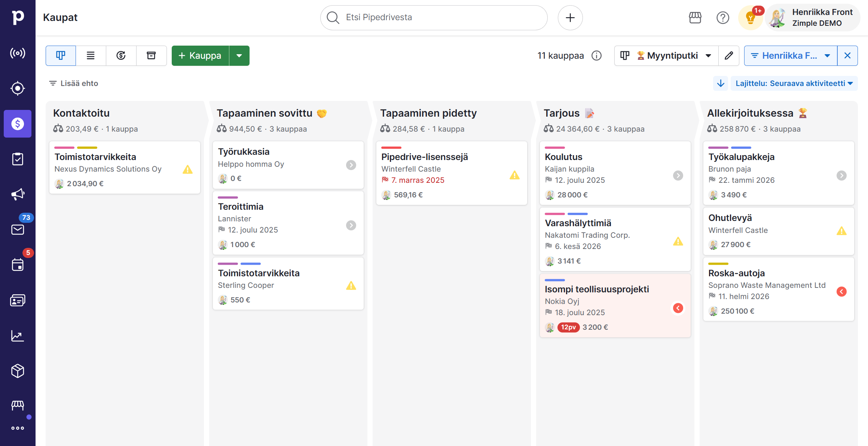Open Insights chart icon in sidebar
The image size is (868, 446).
18,336
